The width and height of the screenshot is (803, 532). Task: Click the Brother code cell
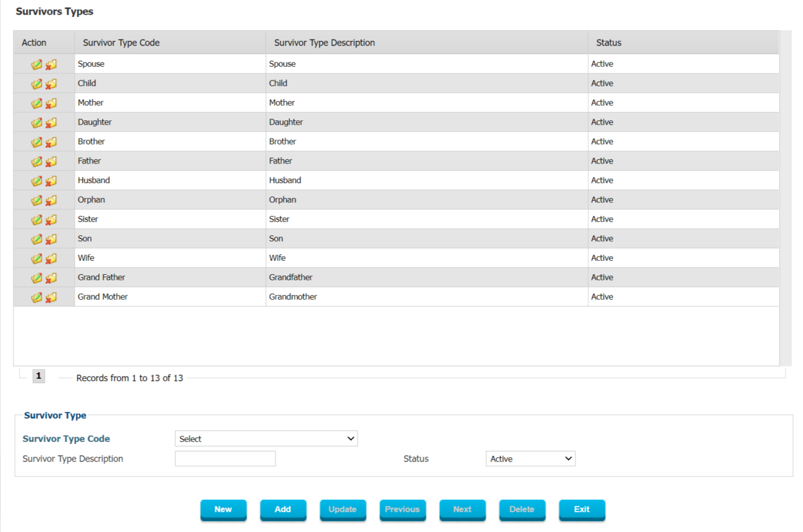point(170,141)
